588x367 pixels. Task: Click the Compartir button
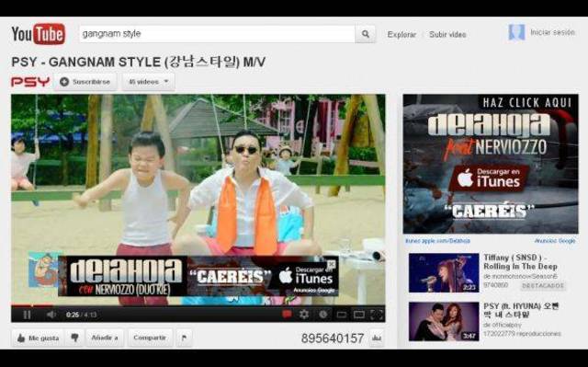click(x=150, y=338)
